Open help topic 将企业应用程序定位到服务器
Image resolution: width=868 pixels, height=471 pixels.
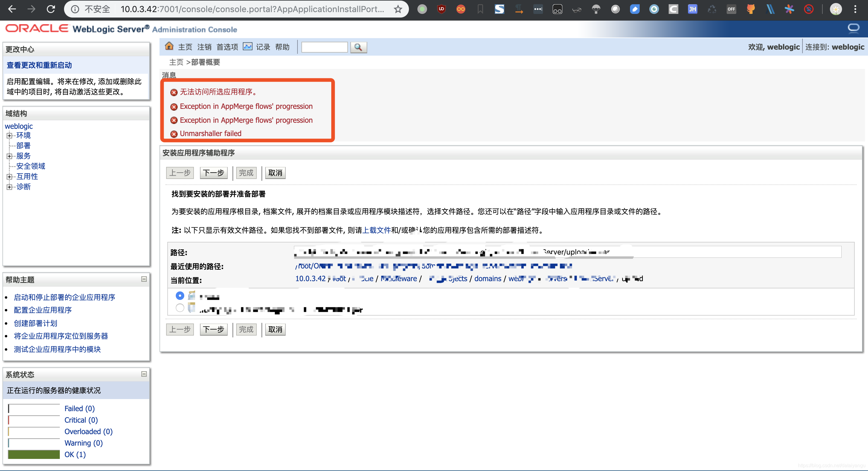[x=61, y=336]
